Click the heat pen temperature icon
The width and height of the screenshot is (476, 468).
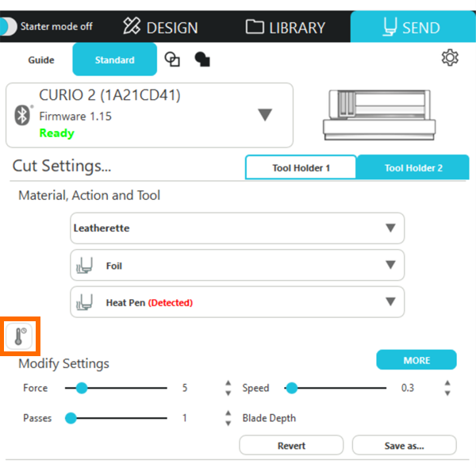(19, 336)
